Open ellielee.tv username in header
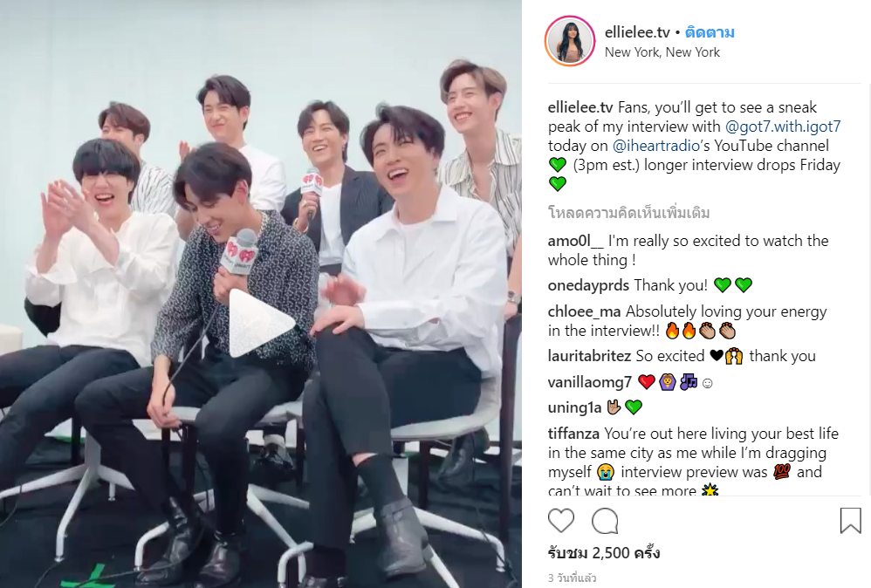The height and width of the screenshot is (588, 871). pos(637,32)
